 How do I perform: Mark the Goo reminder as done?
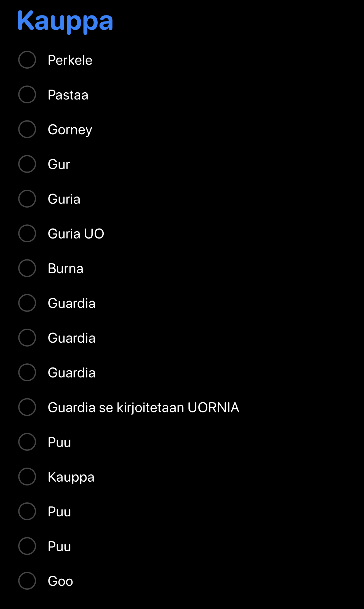27,581
